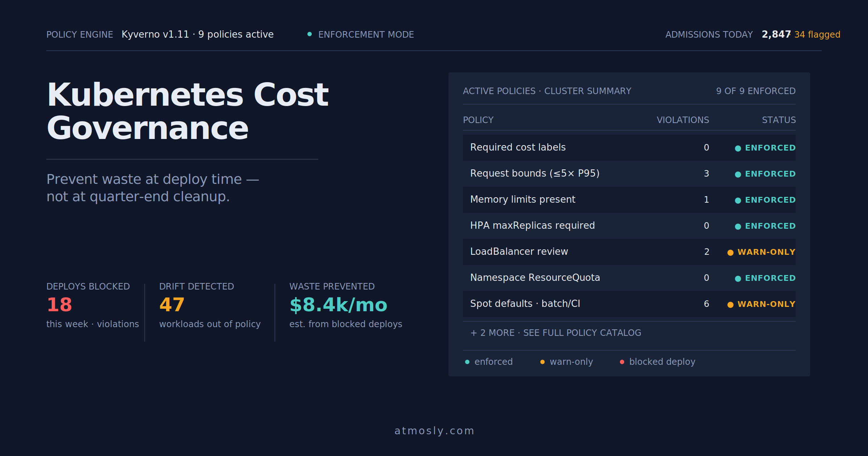
Task: Click WARN-ONLY status on LoadBalancer review
Action: coord(766,252)
